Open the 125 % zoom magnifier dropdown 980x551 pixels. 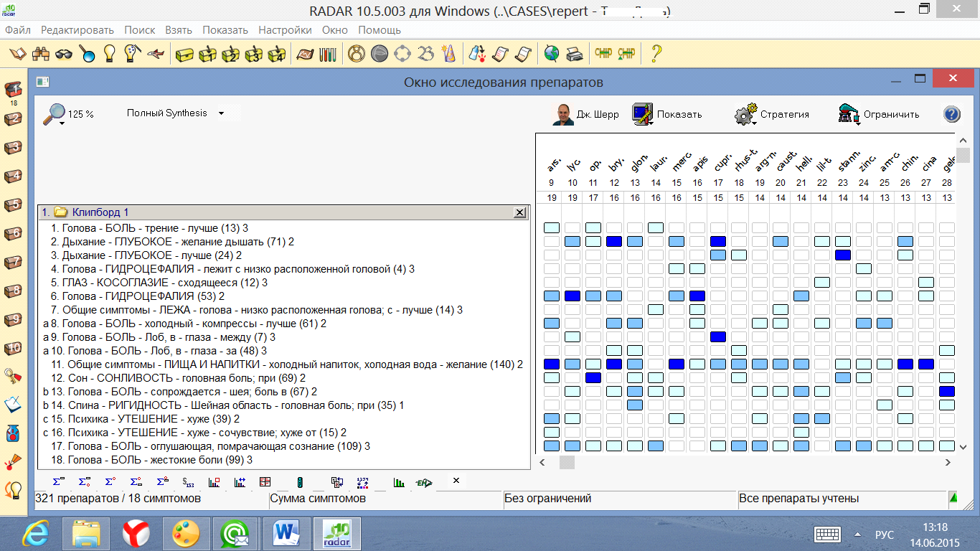click(55, 115)
